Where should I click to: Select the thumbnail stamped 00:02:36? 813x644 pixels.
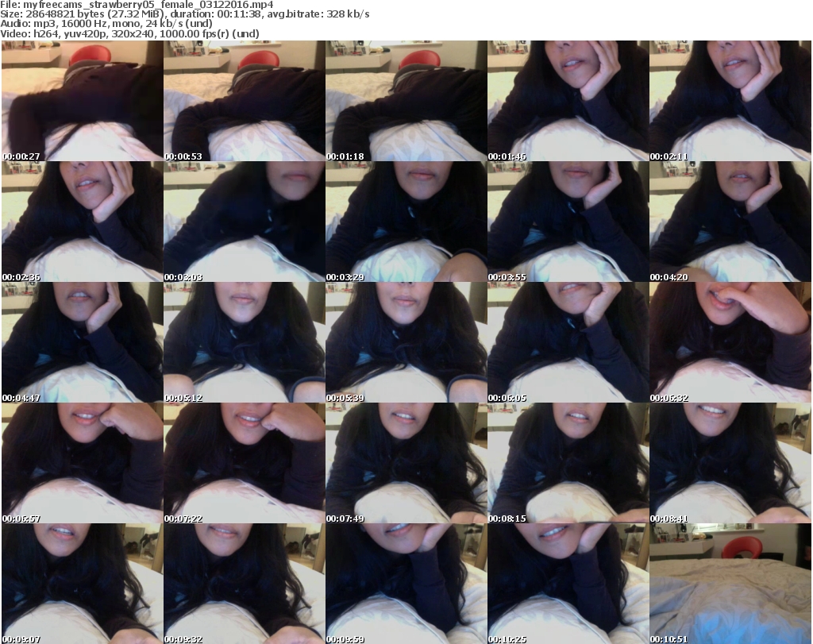pyautogui.click(x=83, y=222)
